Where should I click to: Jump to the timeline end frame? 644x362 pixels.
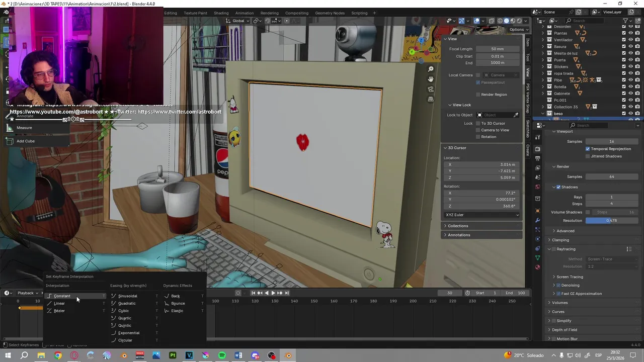point(287,293)
